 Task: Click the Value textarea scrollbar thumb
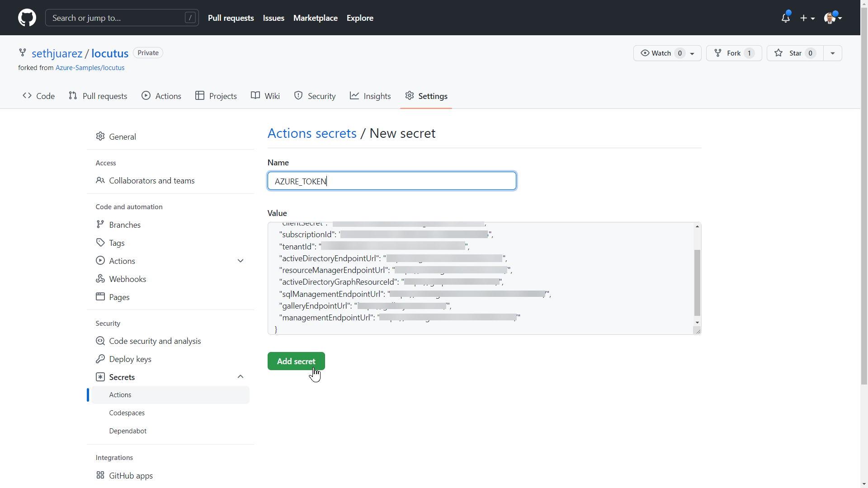(698, 283)
